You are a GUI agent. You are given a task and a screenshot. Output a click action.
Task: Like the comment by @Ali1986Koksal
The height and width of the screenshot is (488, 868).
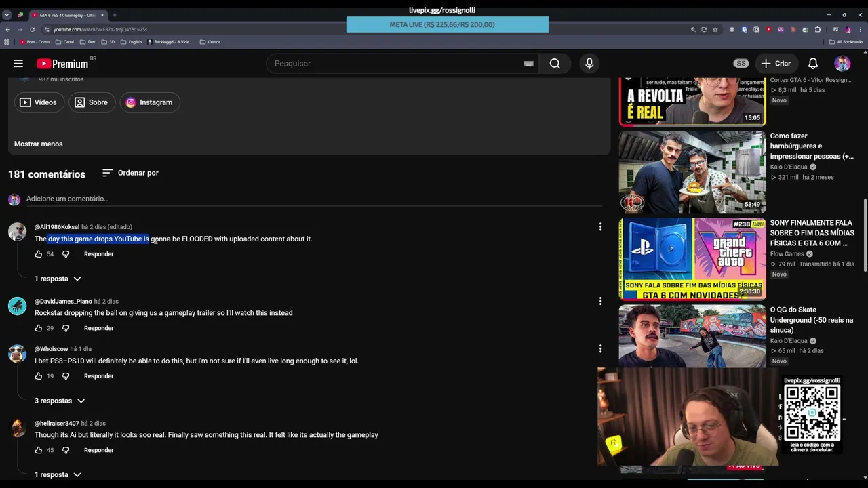click(x=39, y=254)
